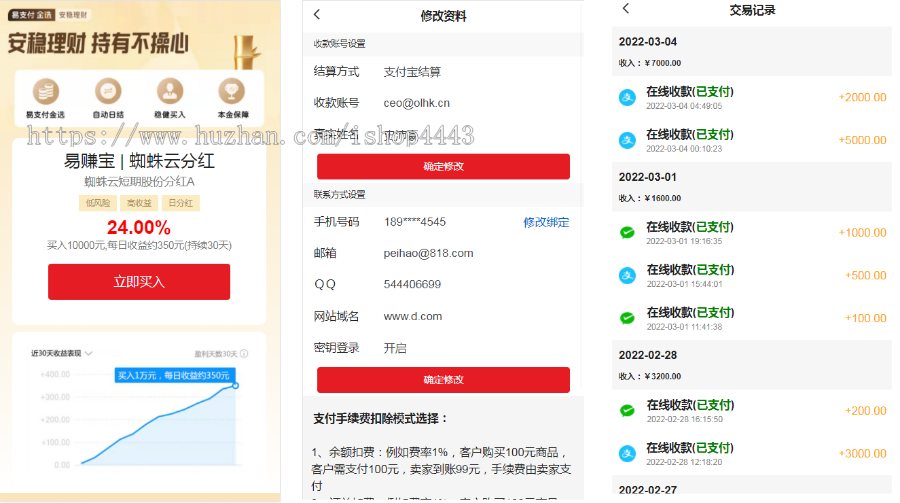The image size is (900, 503).
Task: Click the 24.00% rate text
Action: pyautogui.click(x=139, y=227)
